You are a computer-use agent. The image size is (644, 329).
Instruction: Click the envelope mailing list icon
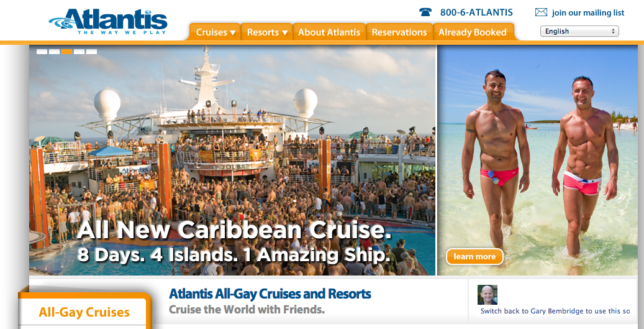(x=541, y=12)
